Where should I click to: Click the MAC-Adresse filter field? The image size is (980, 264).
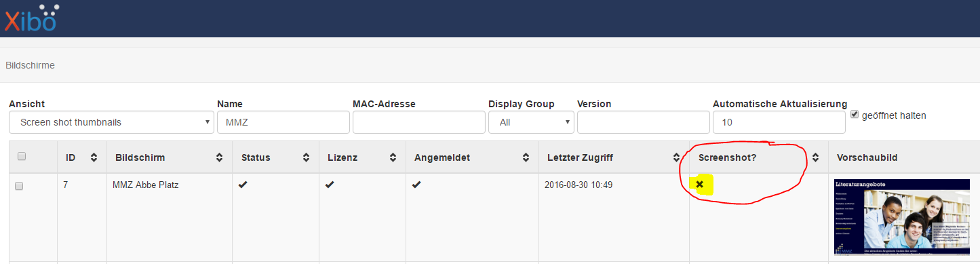pyautogui.click(x=419, y=122)
